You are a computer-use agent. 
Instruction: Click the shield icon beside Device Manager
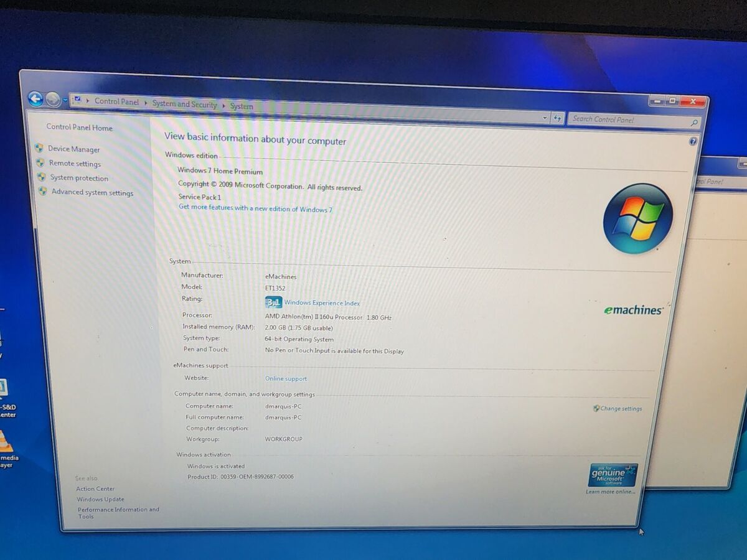point(39,148)
